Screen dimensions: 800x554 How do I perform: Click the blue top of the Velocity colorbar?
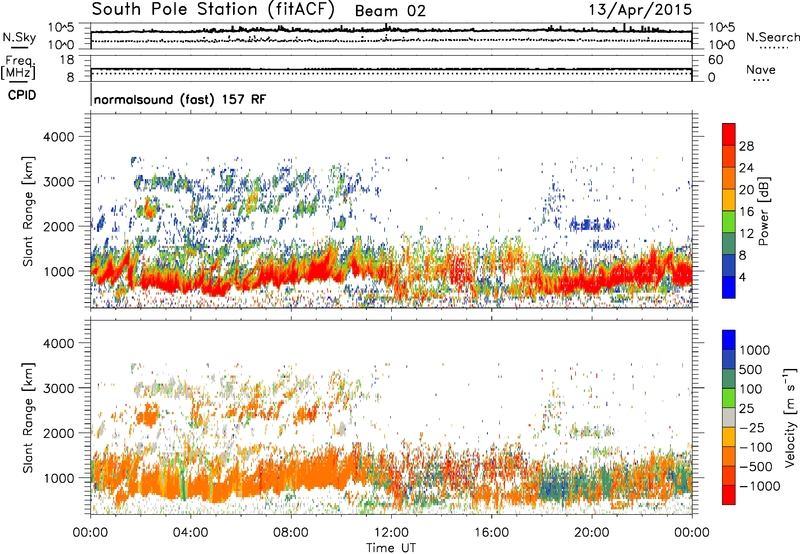pos(729,339)
